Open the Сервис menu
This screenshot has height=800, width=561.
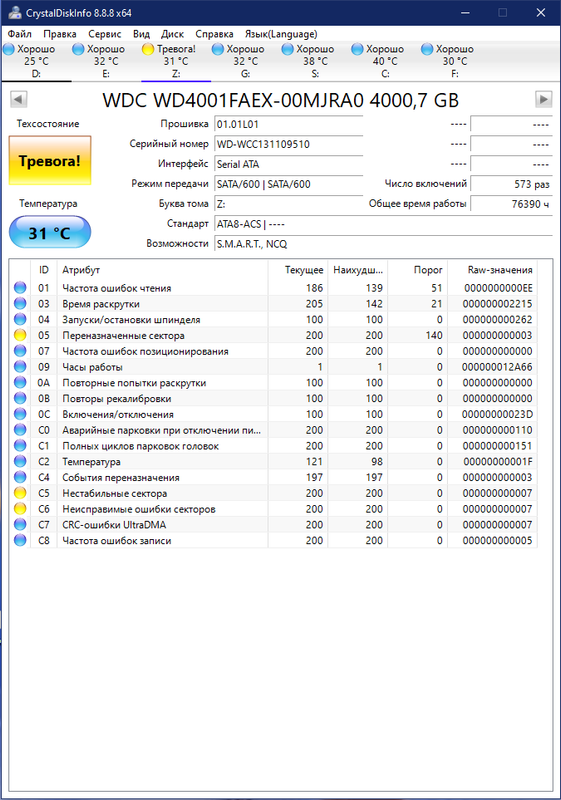point(105,34)
